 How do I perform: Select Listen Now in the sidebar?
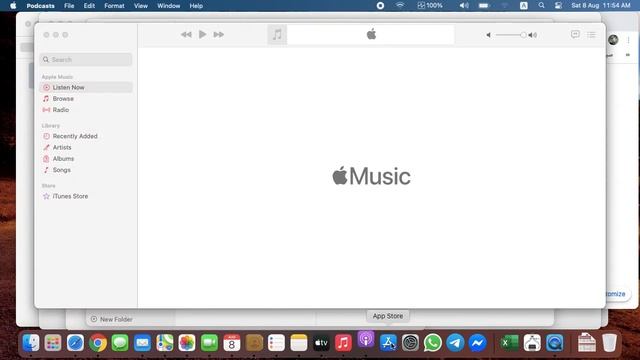tap(86, 87)
